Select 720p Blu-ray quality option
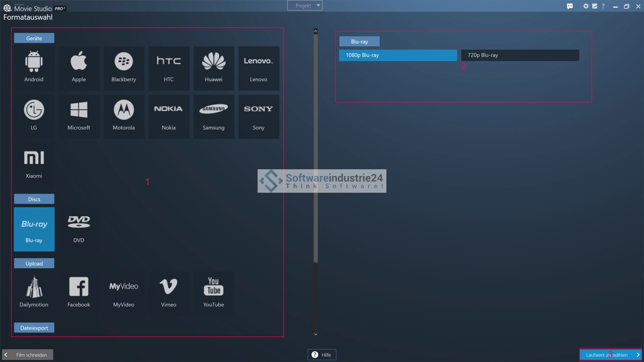Screen dimensions: 644x362 (520, 55)
